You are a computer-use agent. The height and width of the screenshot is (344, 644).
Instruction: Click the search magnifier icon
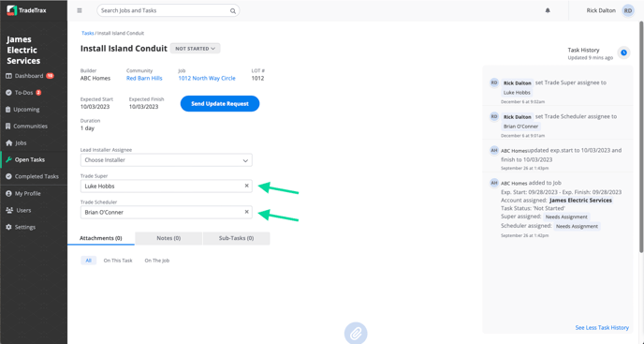[233, 11]
